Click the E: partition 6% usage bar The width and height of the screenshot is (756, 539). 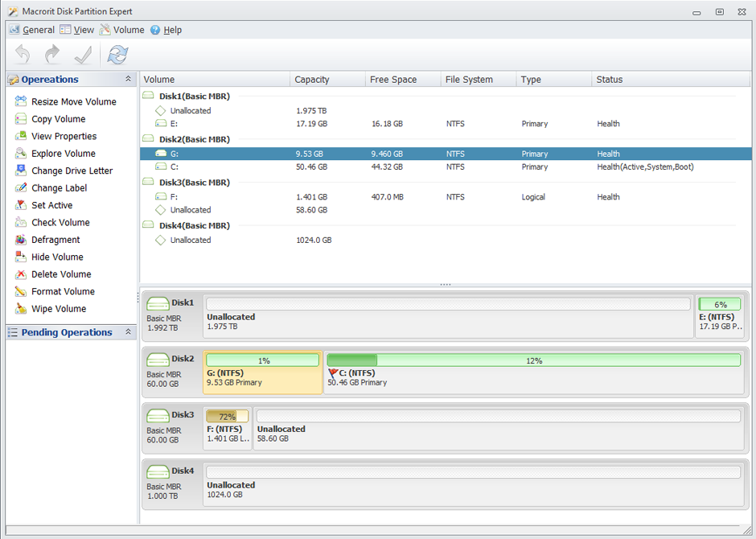[x=720, y=304]
